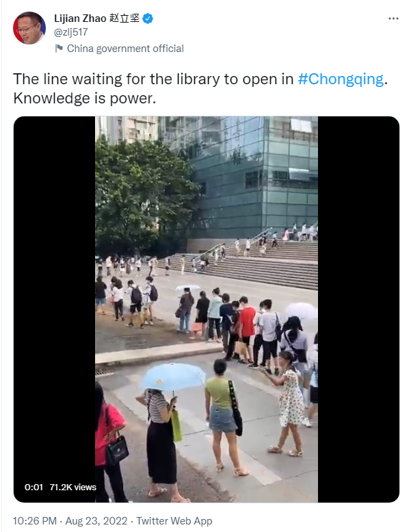Click the right black bar of video
The height and width of the screenshot is (532, 411).
(x=358, y=309)
